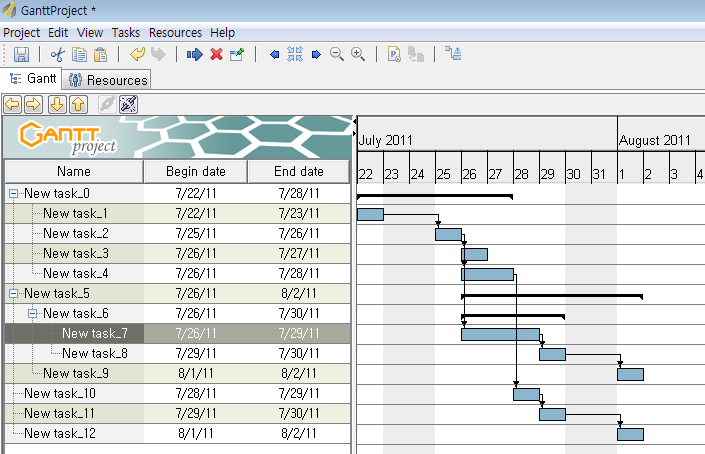This screenshot has height=454, width=705.
Task: Open the View menu
Action: coord(90,33)
